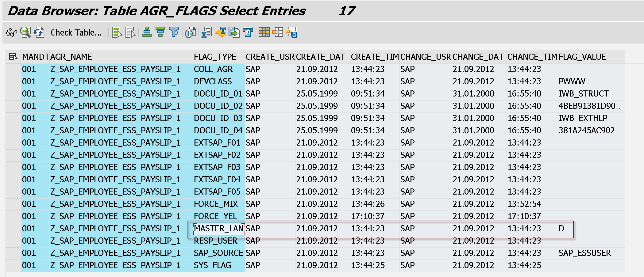The height and width of the screenshot is (277, 644).
Task: Click the Display glasses icon
Action: [12, 32]
